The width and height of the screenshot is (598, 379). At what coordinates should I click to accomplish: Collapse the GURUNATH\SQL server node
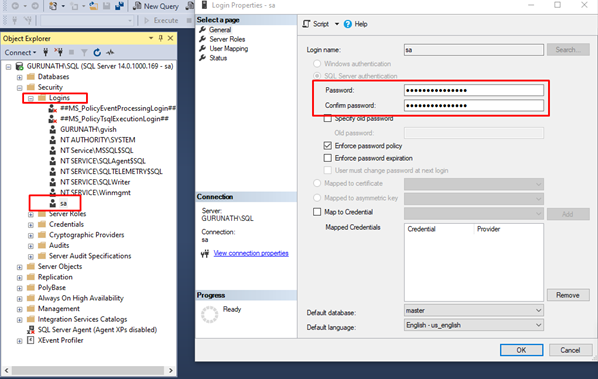click(8, 67)
